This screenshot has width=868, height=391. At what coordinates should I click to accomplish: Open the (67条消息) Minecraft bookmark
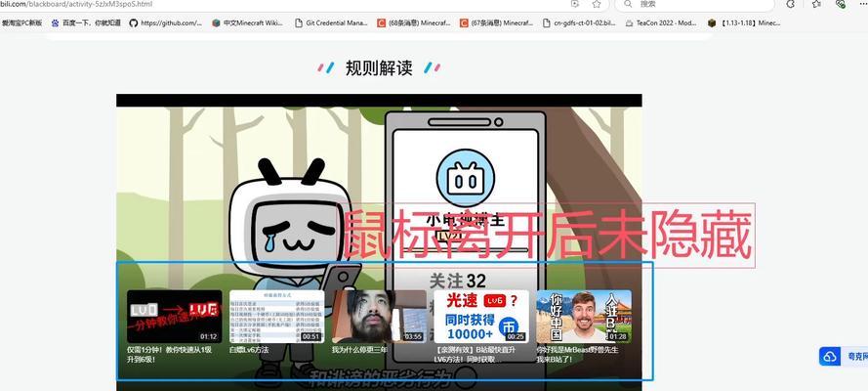click(x=497, y=23)
